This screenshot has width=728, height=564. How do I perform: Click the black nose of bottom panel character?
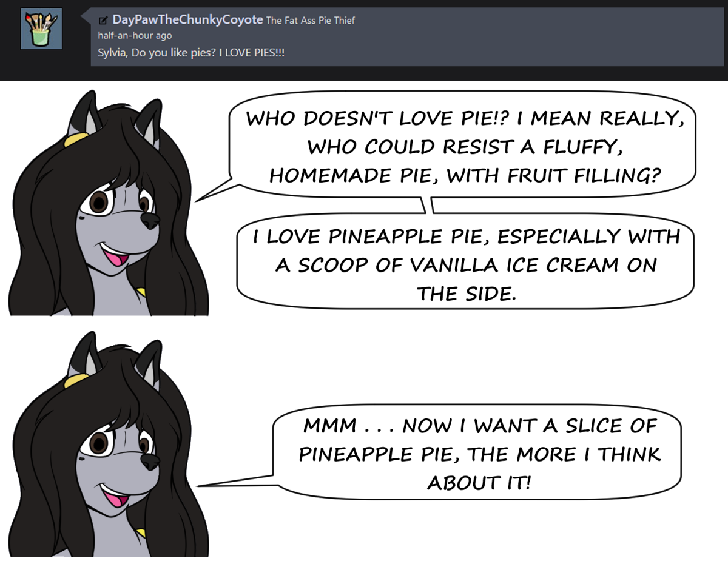click(150, 462)
